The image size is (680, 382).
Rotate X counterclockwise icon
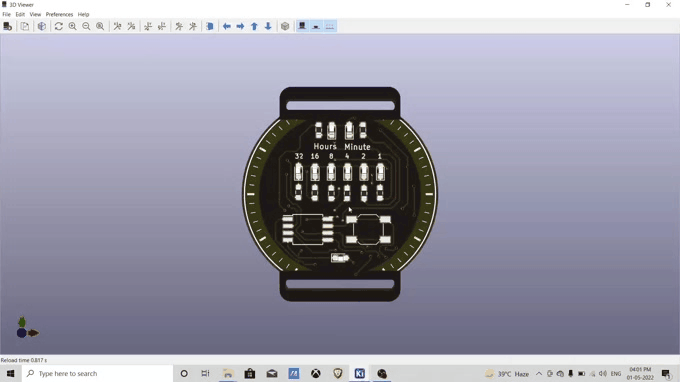coord(131,26)
